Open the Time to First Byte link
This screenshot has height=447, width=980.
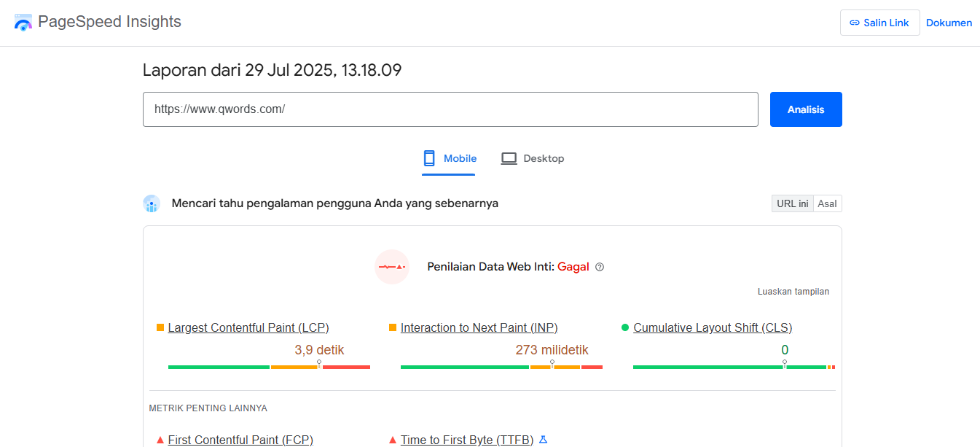466,440
